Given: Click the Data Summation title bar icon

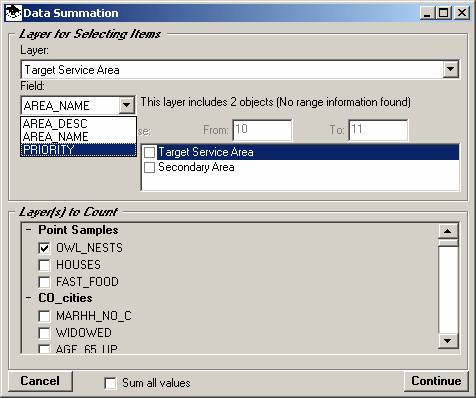Looking at the screenshot, I should [14, 13].
